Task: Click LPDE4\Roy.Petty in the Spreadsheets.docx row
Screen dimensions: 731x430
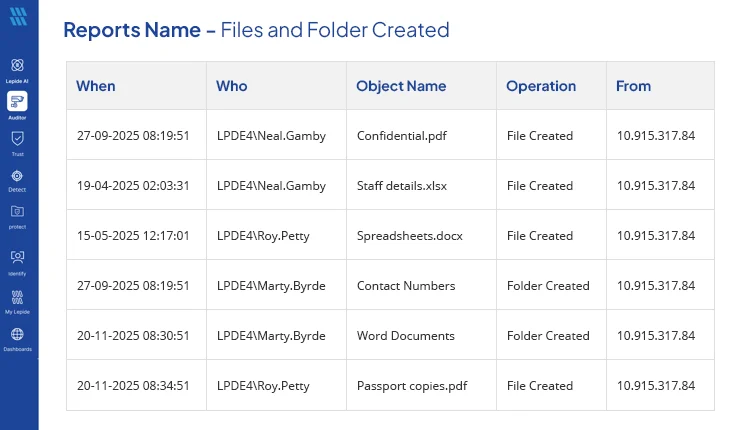Action: 263,236
